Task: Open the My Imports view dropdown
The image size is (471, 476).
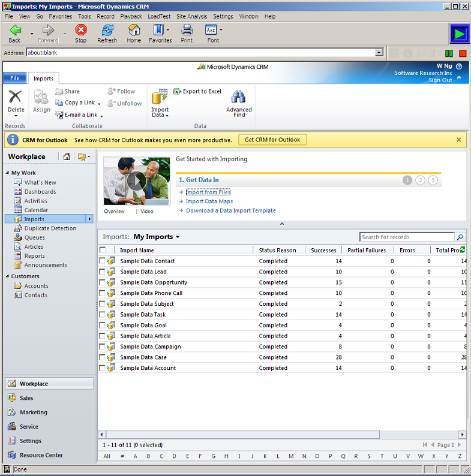Action: pyautogui.click(x=178, y=237)
